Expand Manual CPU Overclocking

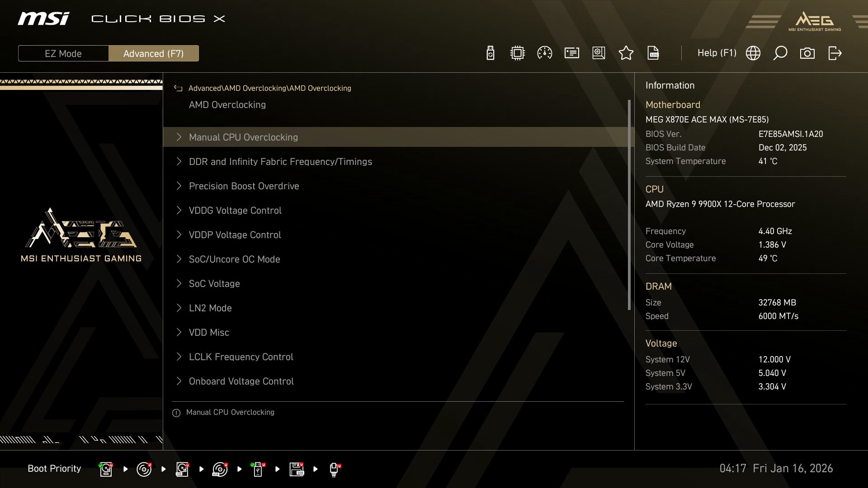[x=243, y=137]
